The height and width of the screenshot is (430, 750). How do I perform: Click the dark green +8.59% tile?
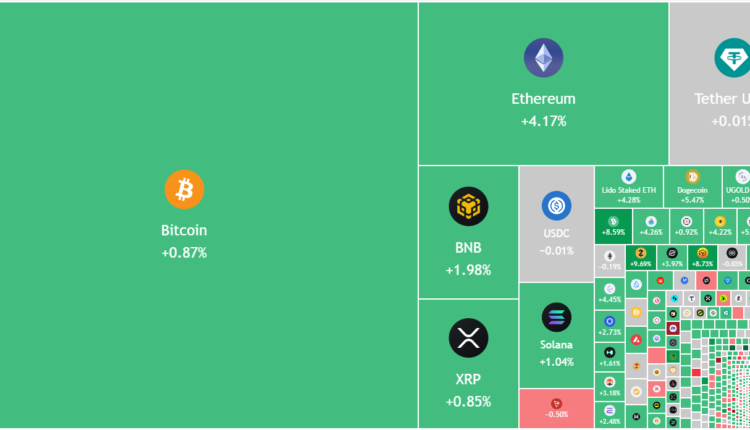pyautogui.click(x=613, y=232)
